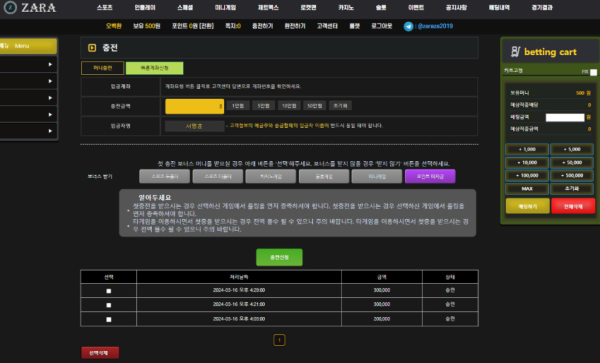Click the play icon beside 충전 heading
The height and width of the screenshot is (363, 600).
point(92,48)
